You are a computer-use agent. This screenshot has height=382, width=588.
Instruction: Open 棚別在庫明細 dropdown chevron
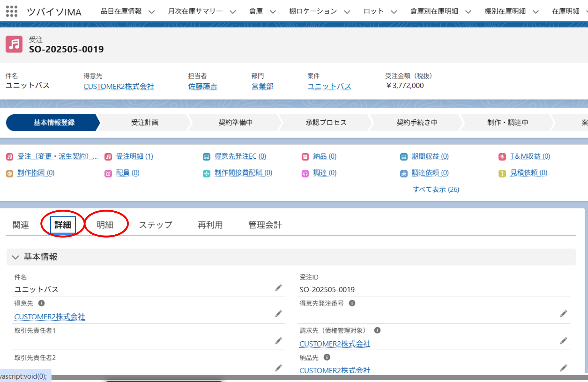(536, 12)
